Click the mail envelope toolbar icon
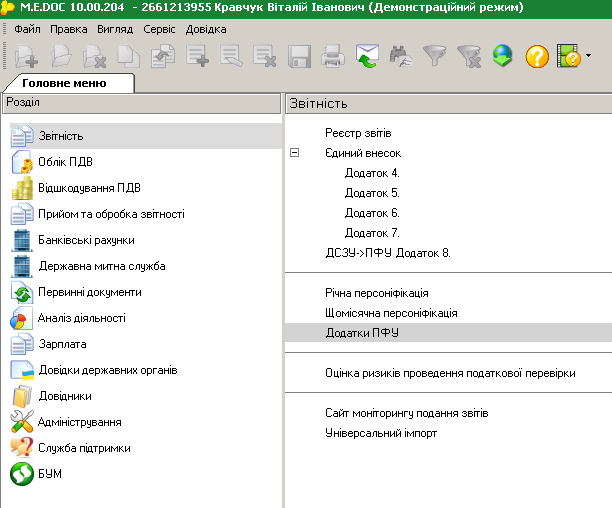Screen dimensions: 612x508 click(x=367, y=56)
